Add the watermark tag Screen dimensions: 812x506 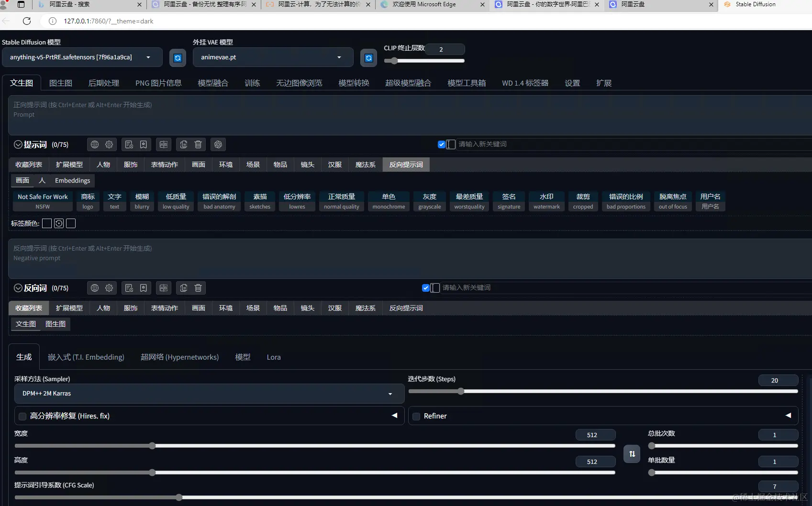(546, 201)
